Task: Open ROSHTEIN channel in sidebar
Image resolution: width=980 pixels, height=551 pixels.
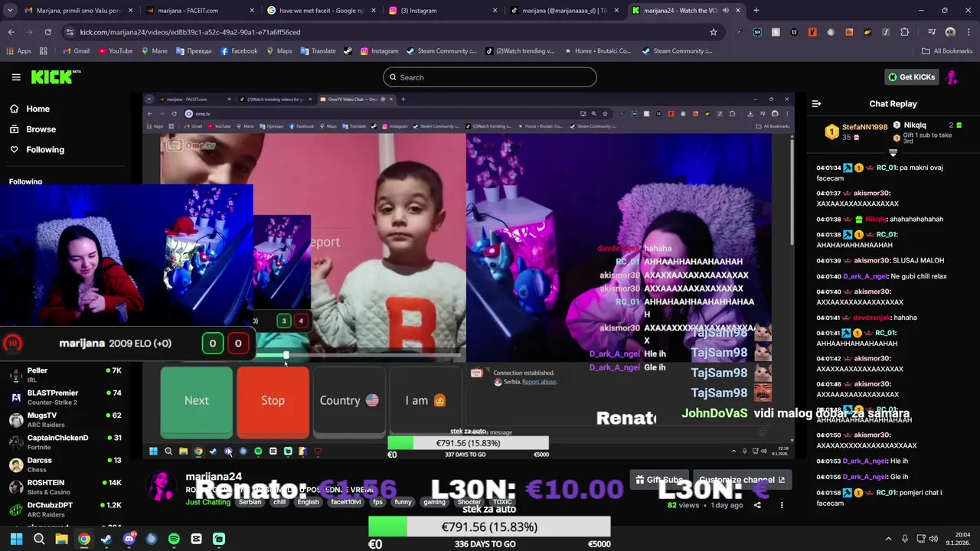Action: point(65,487)
